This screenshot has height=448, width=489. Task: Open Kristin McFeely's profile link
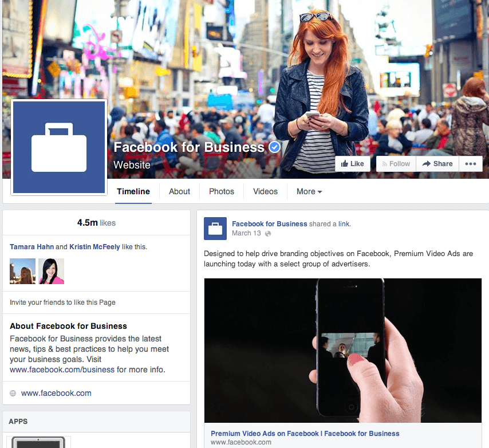coord(94,247)
